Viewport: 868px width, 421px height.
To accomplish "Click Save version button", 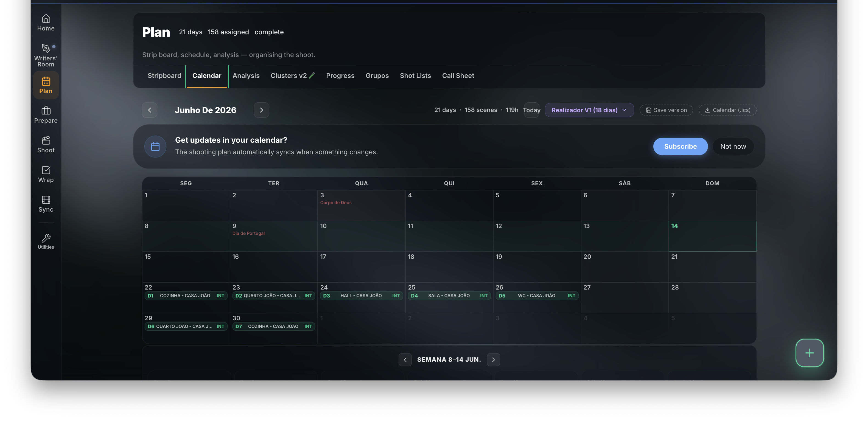I will 666,110.
